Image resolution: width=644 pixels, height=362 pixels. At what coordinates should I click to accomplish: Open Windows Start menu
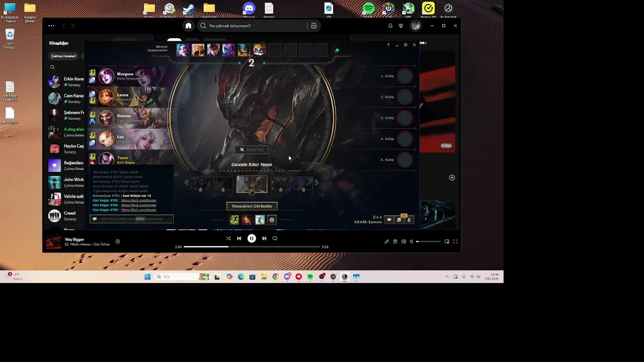tap(147, 277)
